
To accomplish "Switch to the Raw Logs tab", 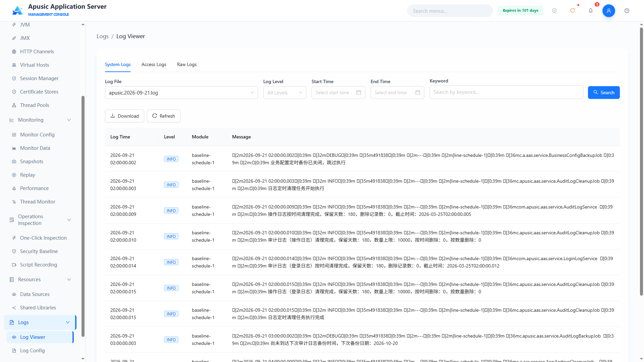I will click(187, 64).
